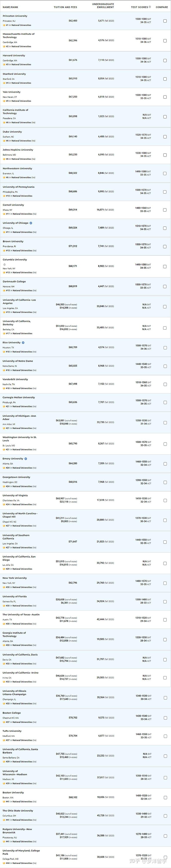Open the Johns Hopkins University page

point(18,150)
